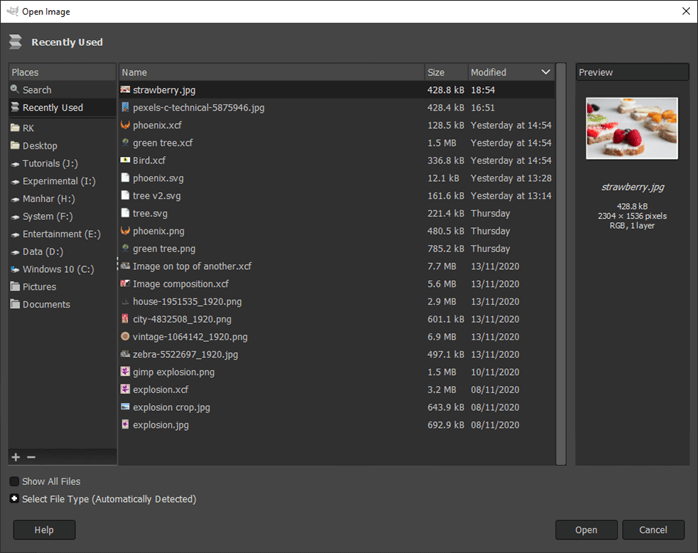
Task: Click the Yesterday at 13:28 modified cell
Action: [511, 178]
